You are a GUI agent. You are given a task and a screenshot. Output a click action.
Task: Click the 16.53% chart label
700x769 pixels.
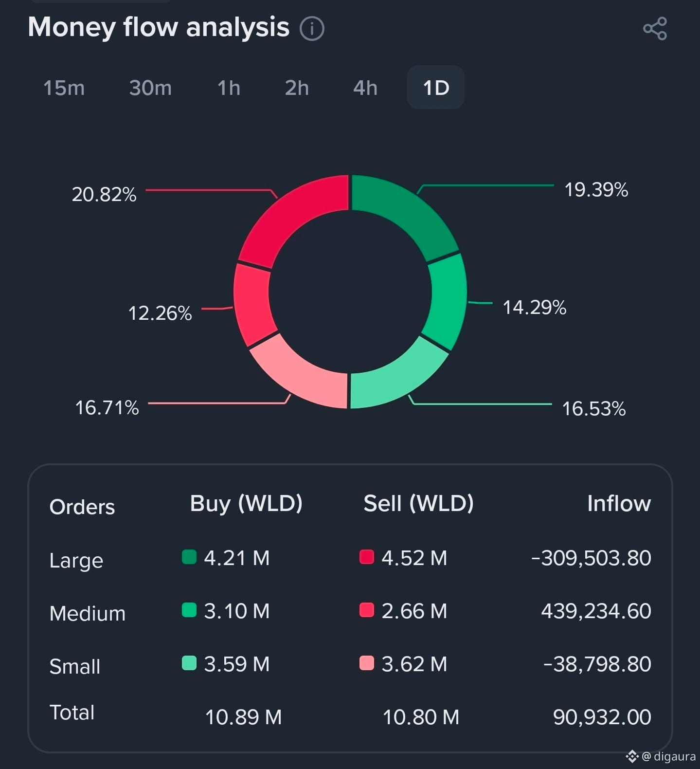pyautogui.click(x=593, y=409)
